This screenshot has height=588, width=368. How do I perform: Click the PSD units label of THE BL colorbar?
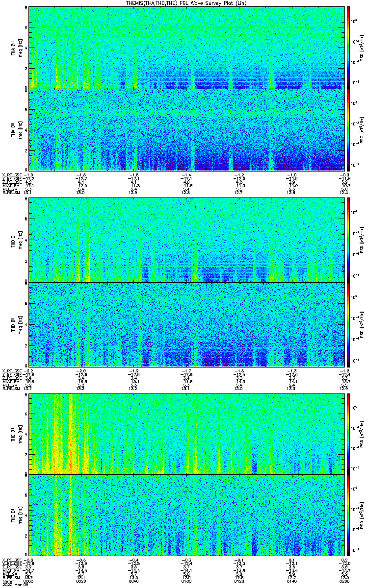pyautogui.click(x=363, y=434)
